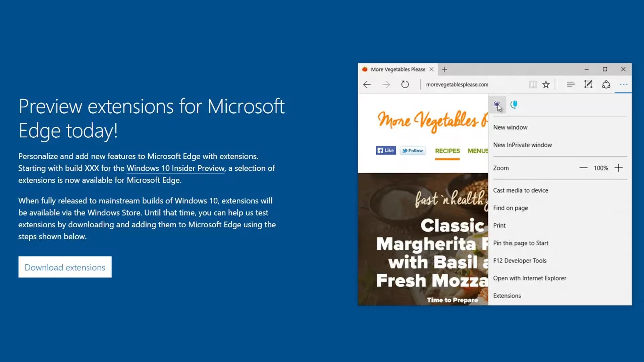Click the reading view icon

[x=533, y=84]
